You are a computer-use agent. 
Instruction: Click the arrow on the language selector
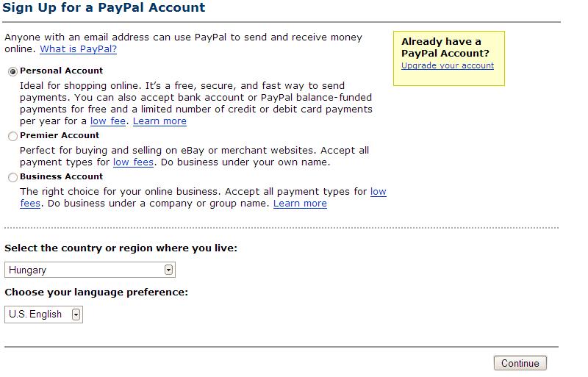tap(76, 315)
